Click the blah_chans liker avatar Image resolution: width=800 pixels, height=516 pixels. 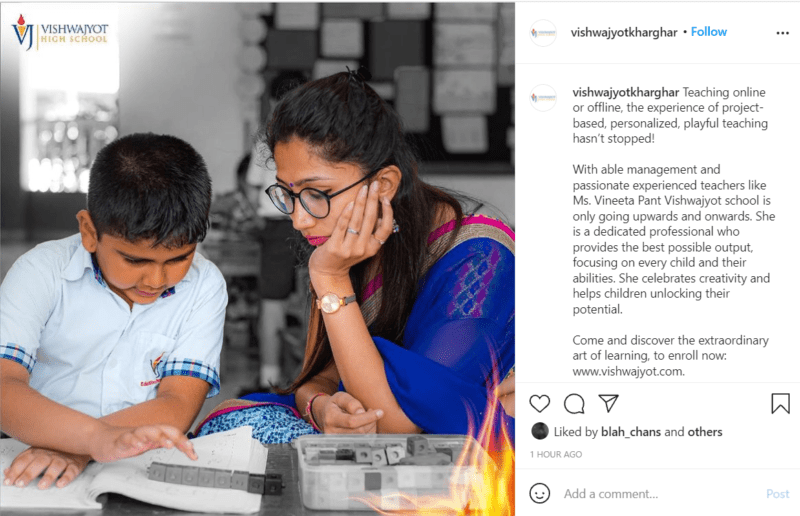(540, 431)
